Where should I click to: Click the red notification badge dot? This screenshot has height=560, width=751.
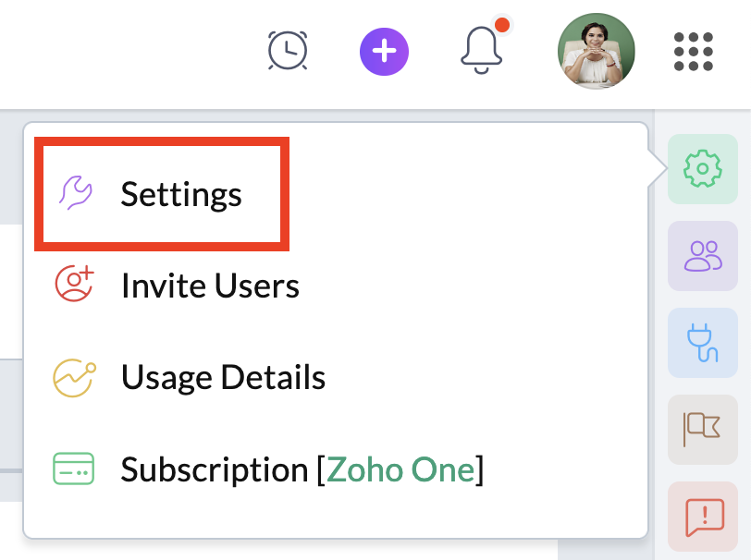tap(501, 25)
